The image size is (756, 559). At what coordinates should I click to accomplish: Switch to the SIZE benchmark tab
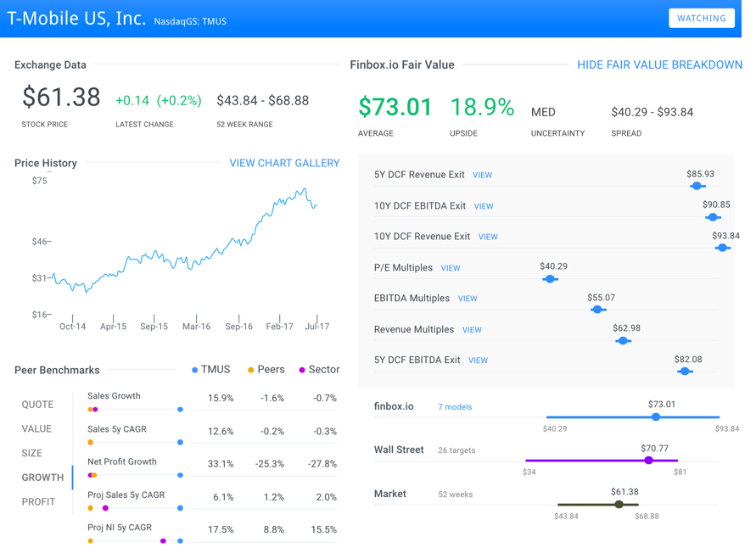click(32, 454)
